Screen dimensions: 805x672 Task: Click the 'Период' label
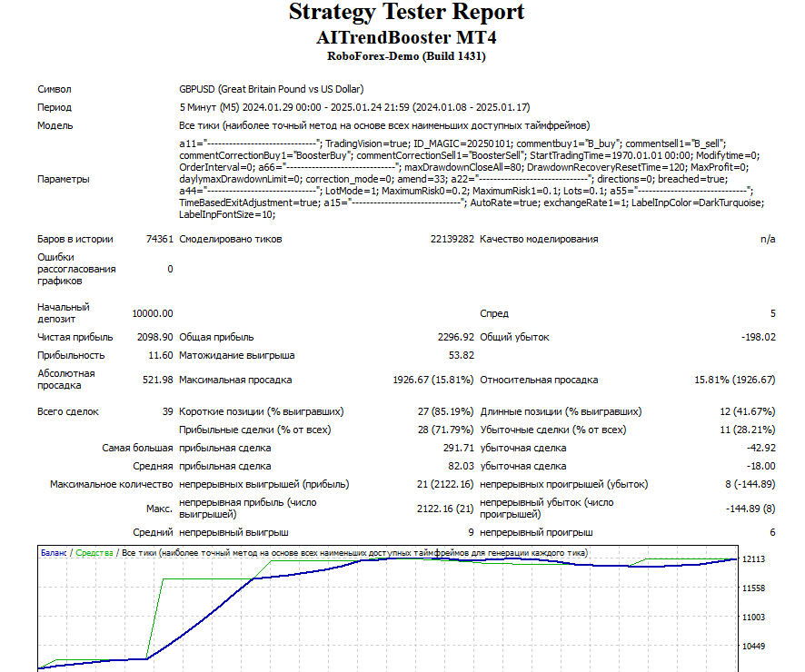54,107
